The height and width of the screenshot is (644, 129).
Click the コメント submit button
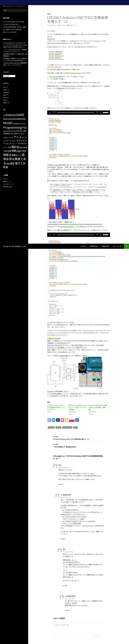(x=97, y=636)
